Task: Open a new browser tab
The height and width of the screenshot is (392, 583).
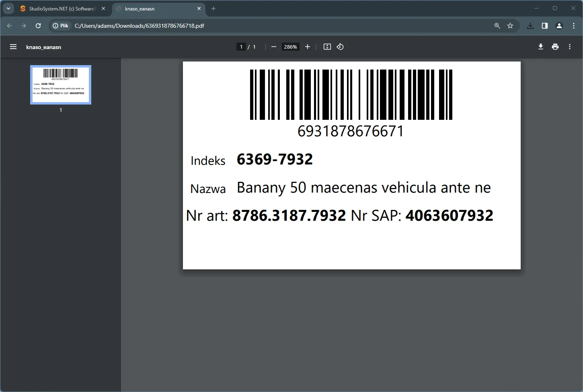Action: pos(213,8)
